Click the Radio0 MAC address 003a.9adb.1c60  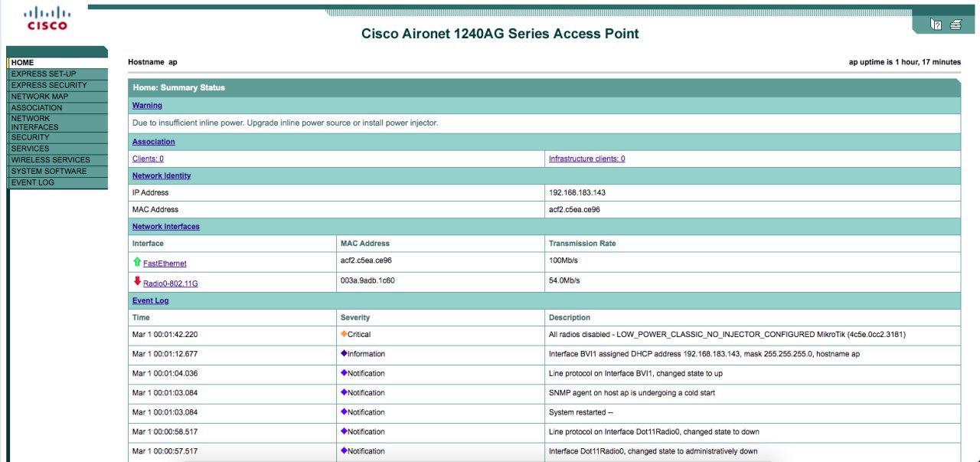(x=367, y=280)
